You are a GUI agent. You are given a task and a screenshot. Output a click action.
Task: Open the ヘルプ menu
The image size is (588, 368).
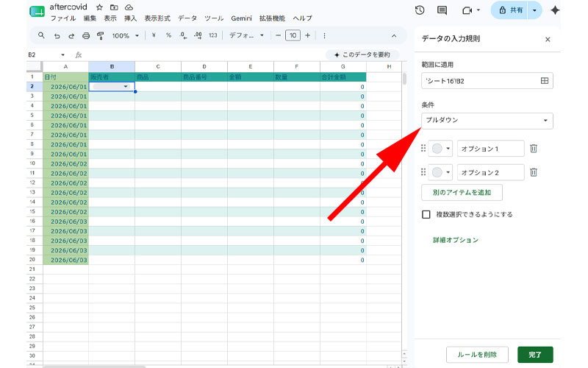(x=302, y=18)
